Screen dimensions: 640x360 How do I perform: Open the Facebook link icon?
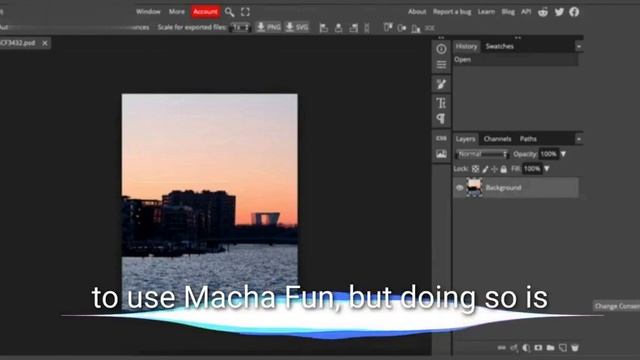(574, 12)
